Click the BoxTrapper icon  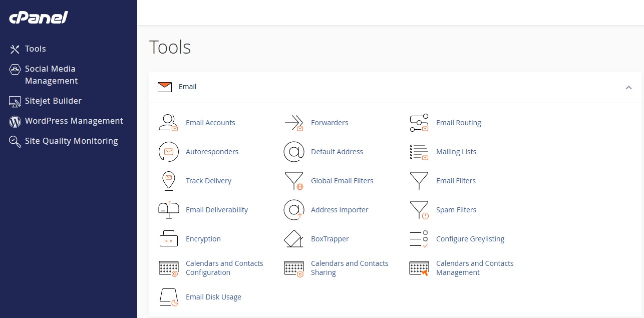click(294, 239)
